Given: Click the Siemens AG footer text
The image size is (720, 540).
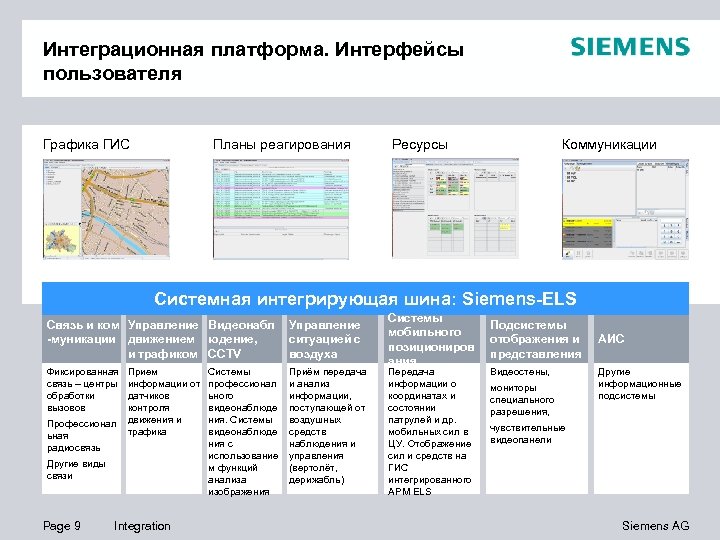Looking at the screenshot, I should (655, 525).
